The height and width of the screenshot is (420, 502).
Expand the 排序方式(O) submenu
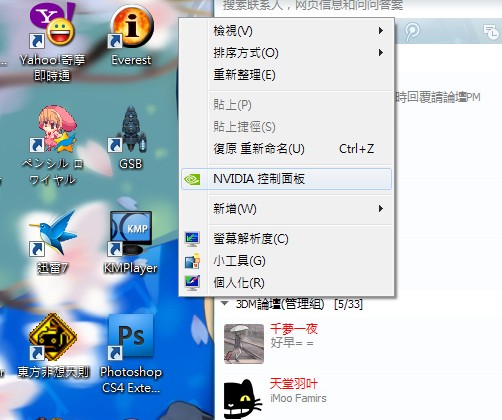286,53
